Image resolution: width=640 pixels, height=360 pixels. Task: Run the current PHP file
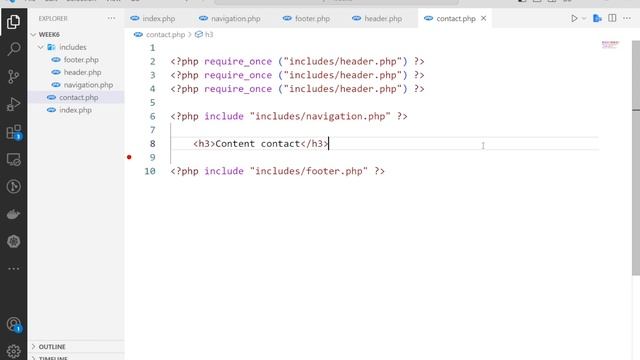tap(574, 18)
